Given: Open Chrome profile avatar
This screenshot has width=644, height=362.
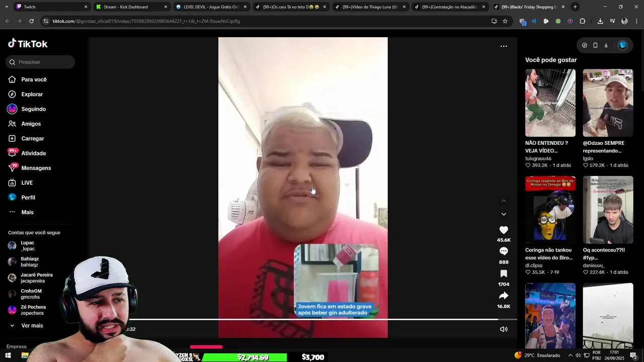Looking at the screenshot, I should [624, 21].
